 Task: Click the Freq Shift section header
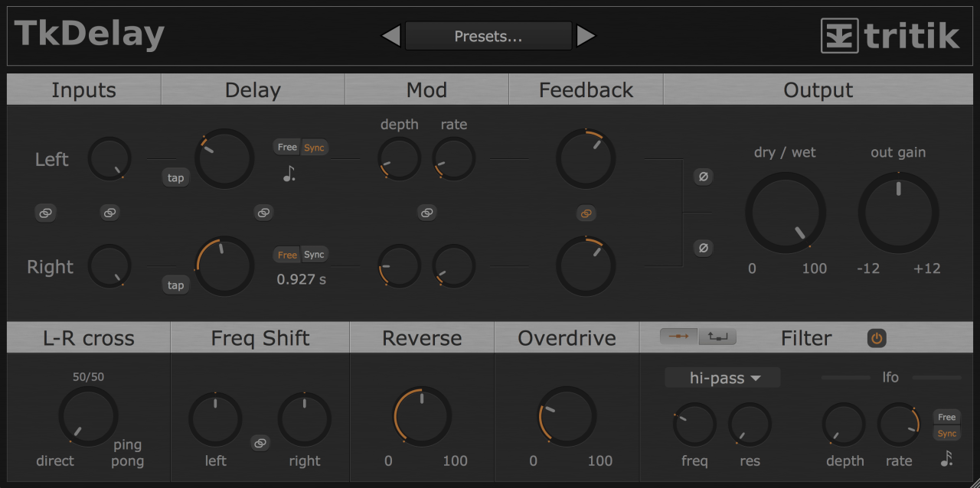pos(260,338)
